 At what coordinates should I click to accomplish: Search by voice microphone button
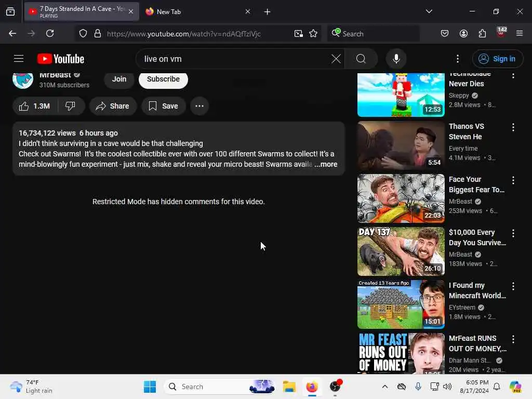[x=396, y=59]
